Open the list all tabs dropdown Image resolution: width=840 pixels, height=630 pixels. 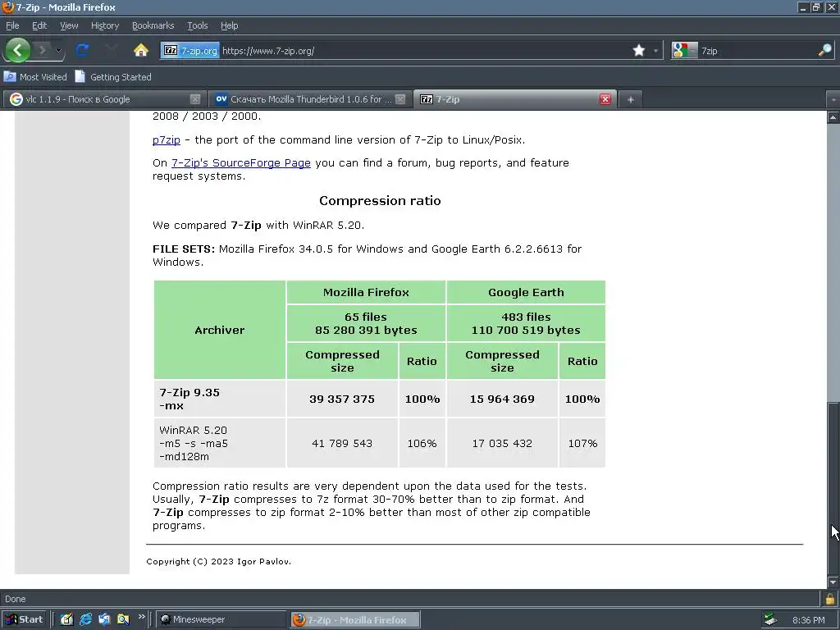coord(833,99)
